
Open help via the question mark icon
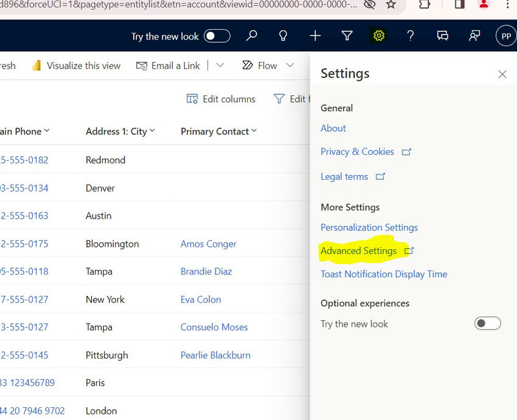point(411,36)
